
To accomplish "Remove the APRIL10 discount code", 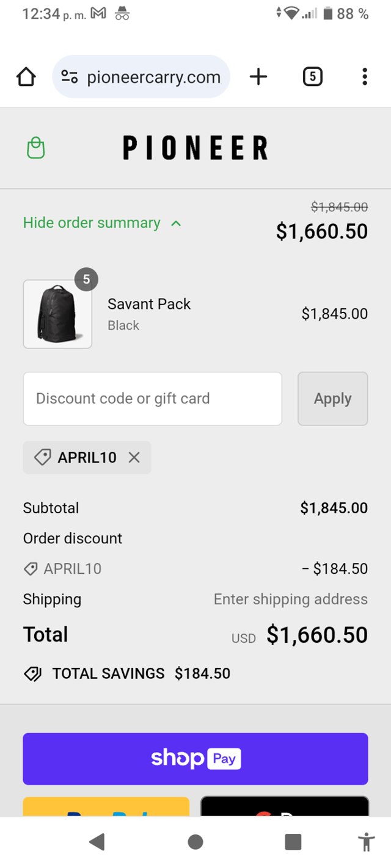I will (x=134, y=457).
